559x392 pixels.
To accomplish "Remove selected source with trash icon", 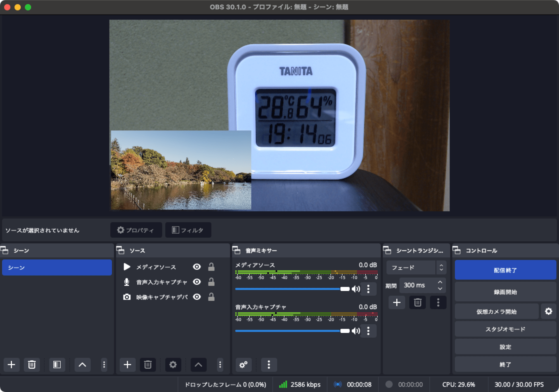I will point(148,365).
